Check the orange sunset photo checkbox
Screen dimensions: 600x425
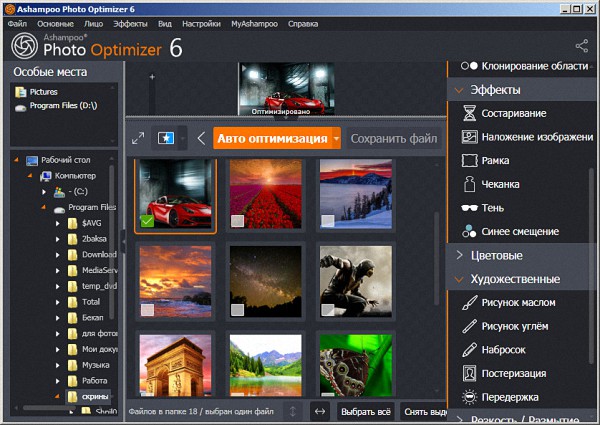point(147,310)
